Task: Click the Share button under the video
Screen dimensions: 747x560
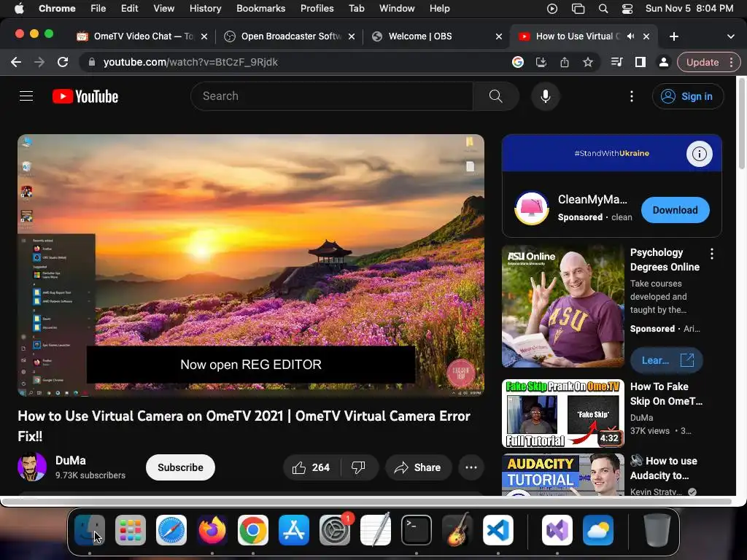Action: (417, 467)
